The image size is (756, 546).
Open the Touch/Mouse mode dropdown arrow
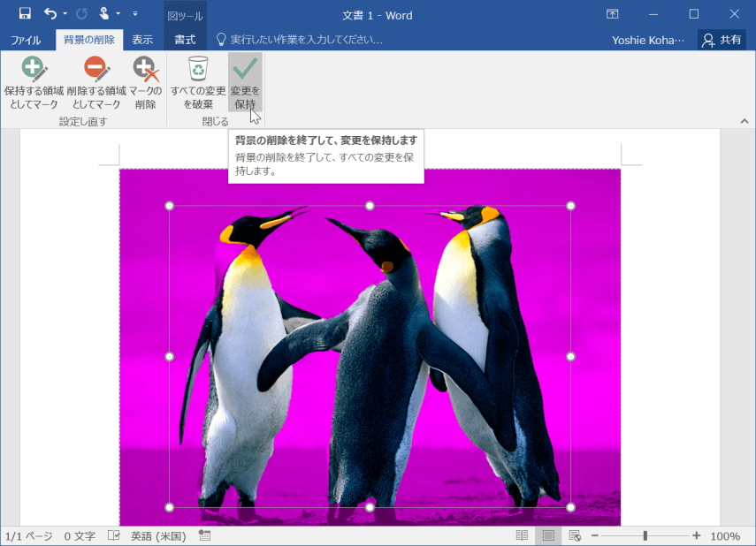pyautogui.click(x=118, y=13)
